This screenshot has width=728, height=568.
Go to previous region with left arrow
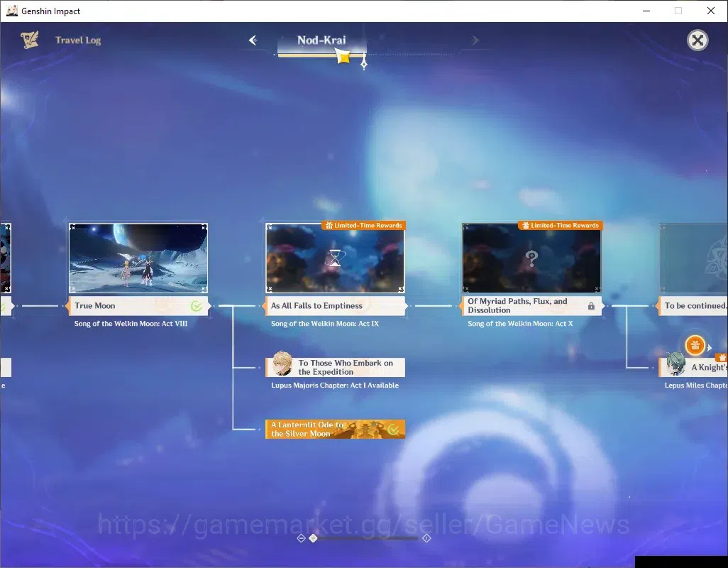pos(253,40)
